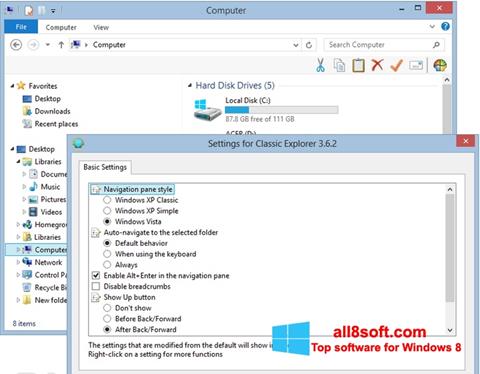Click scroll up arrow in Computer file pane

(x=447, y=80)
